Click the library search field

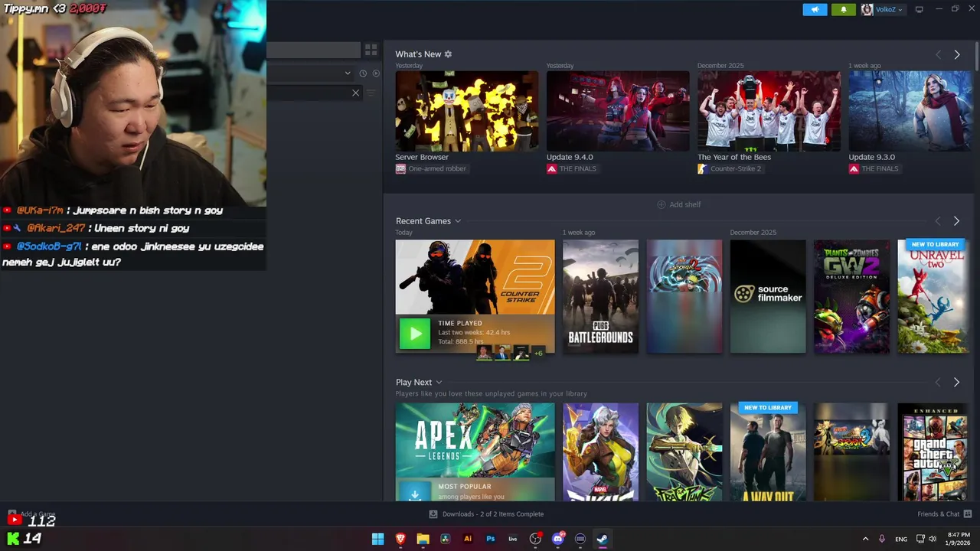(x=314, y=93)
